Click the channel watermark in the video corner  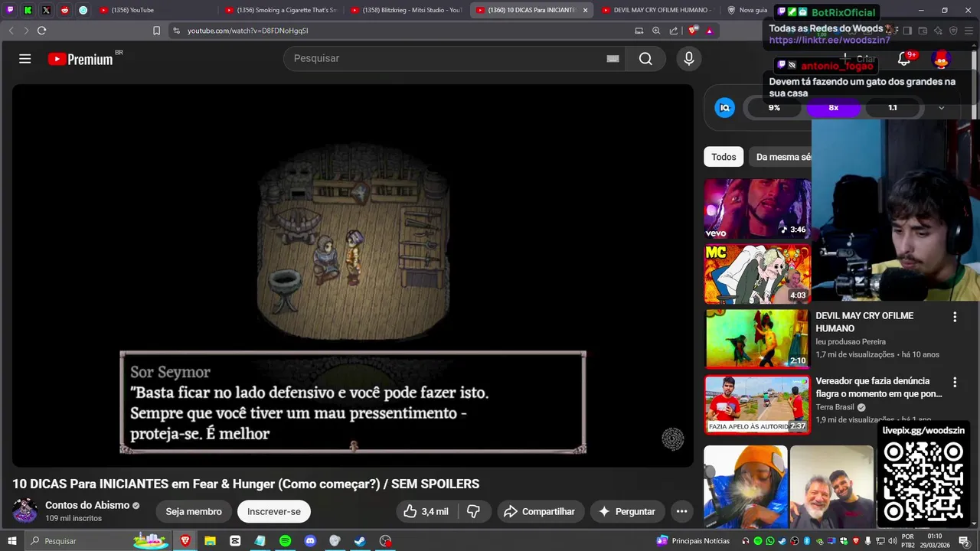click(673, 439)
